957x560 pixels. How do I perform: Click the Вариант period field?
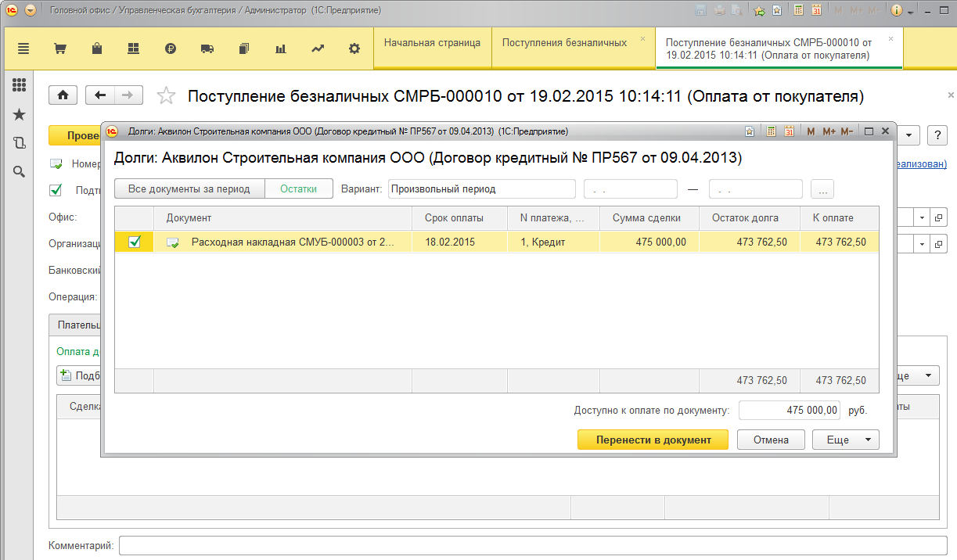pos(481,188)
